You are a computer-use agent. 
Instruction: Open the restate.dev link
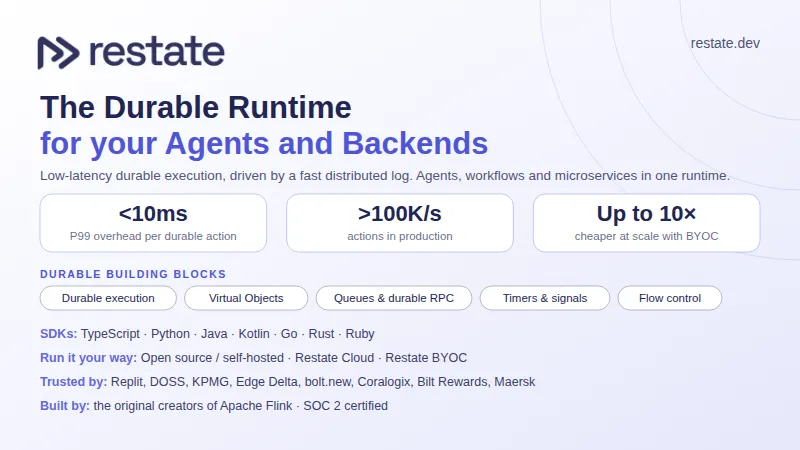click(725, 43)
